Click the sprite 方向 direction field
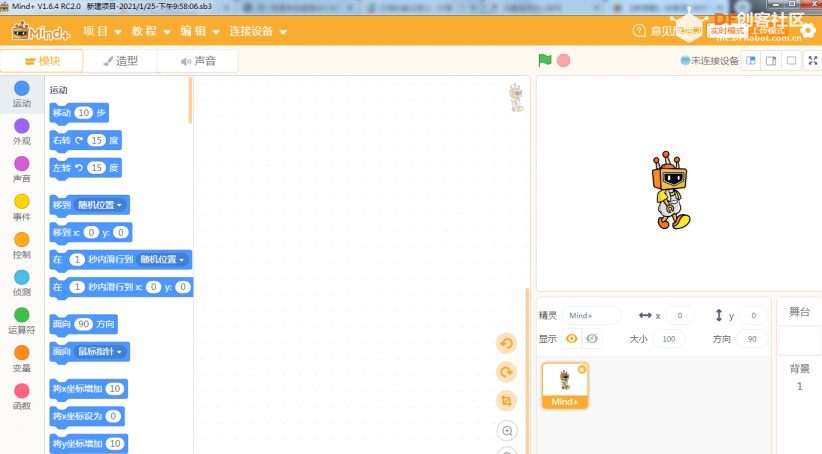The height and width of the screenshot is (454, 822). (x=752, y=339)
